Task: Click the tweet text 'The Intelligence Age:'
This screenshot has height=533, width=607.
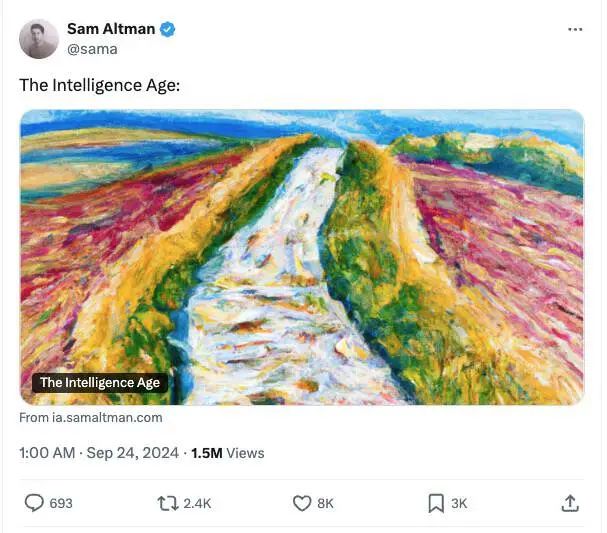Action: point(100,85)
